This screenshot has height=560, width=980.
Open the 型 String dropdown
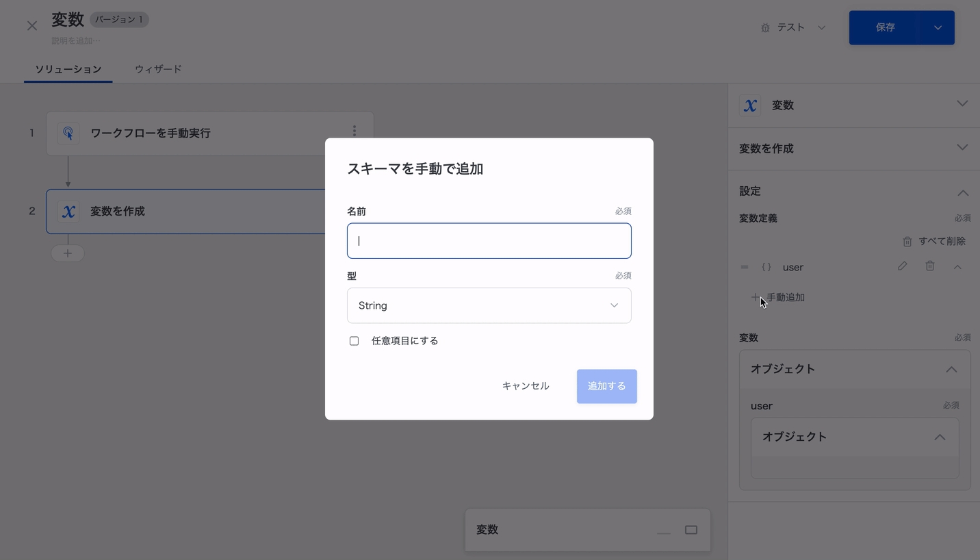489,305
